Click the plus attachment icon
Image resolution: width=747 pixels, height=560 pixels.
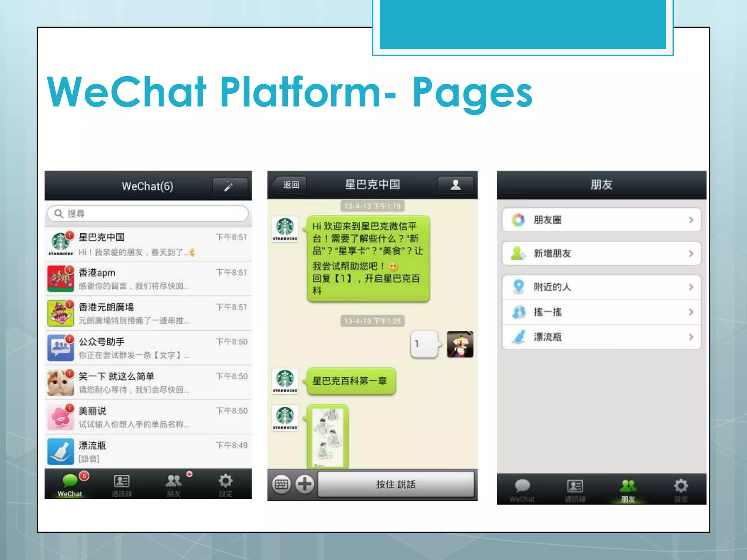[305, 485]
